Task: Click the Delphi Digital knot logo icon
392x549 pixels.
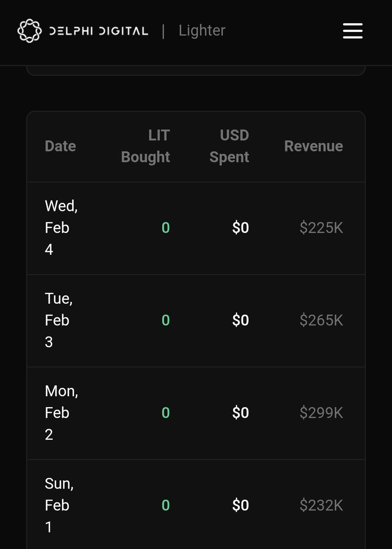Action: pyautogui.click(x=29, y=31)
